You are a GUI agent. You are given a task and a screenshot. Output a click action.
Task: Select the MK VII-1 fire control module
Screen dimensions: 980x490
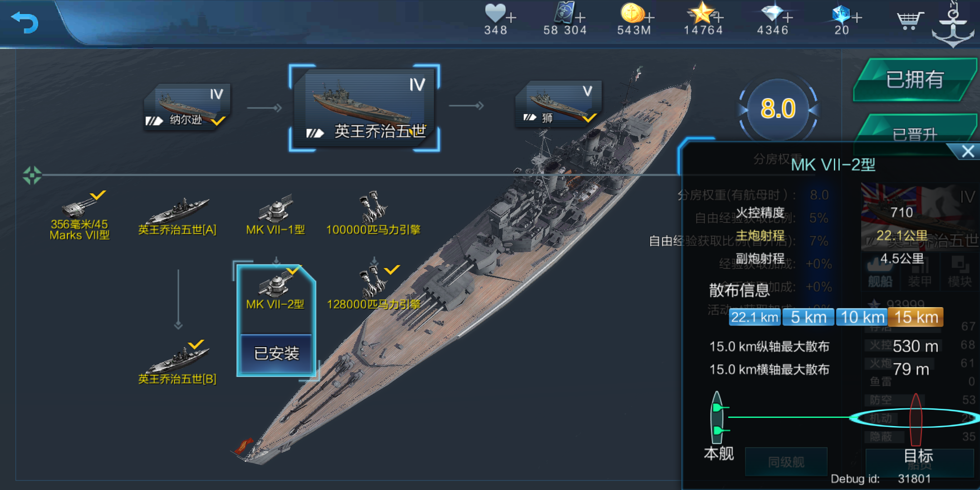[275, 216]
